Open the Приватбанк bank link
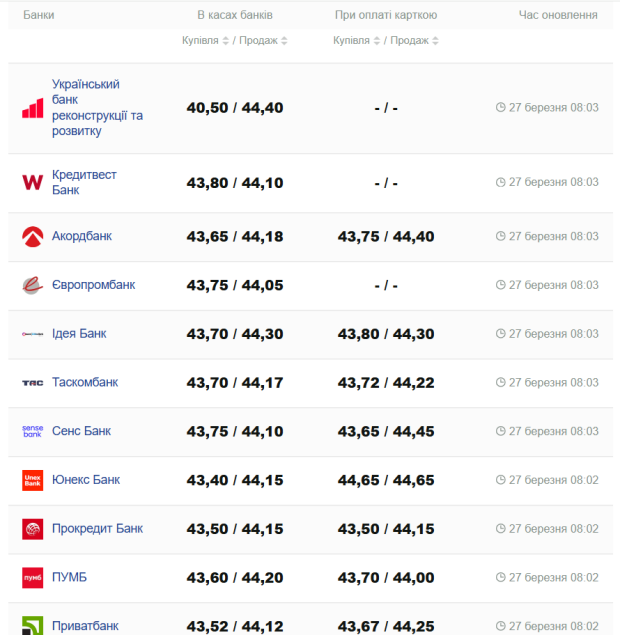The height and width of the screenshot is (635, 620). point(85,626)
